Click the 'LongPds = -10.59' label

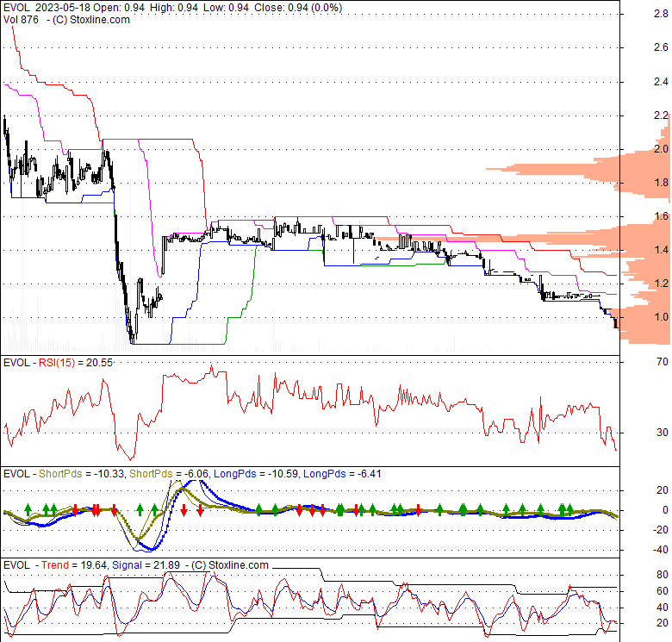(x=256, y=474)
